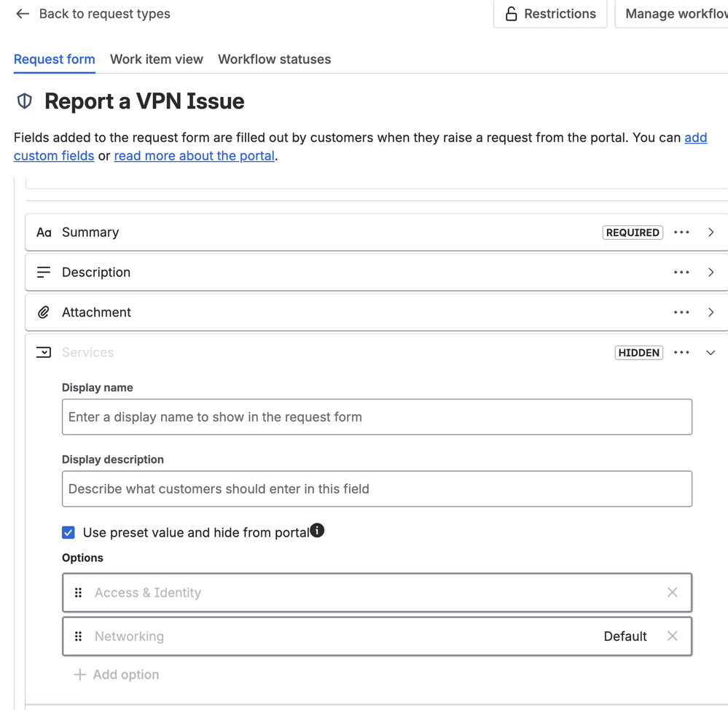
Task: Click the Manage workflow button
Action: point(671,14)
